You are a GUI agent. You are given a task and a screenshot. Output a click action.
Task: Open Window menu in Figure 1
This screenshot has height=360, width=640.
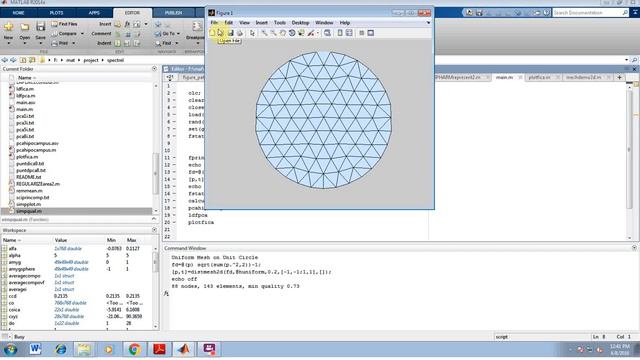[324, 23]
